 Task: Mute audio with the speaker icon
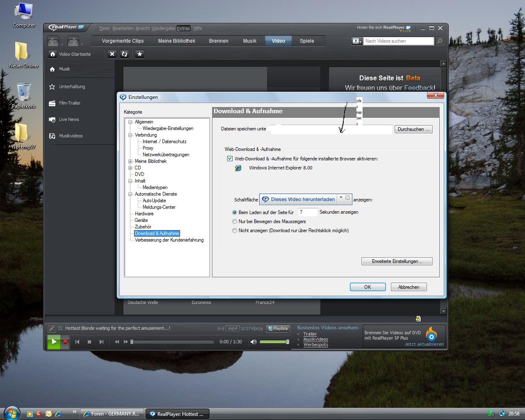coord(253,342)
